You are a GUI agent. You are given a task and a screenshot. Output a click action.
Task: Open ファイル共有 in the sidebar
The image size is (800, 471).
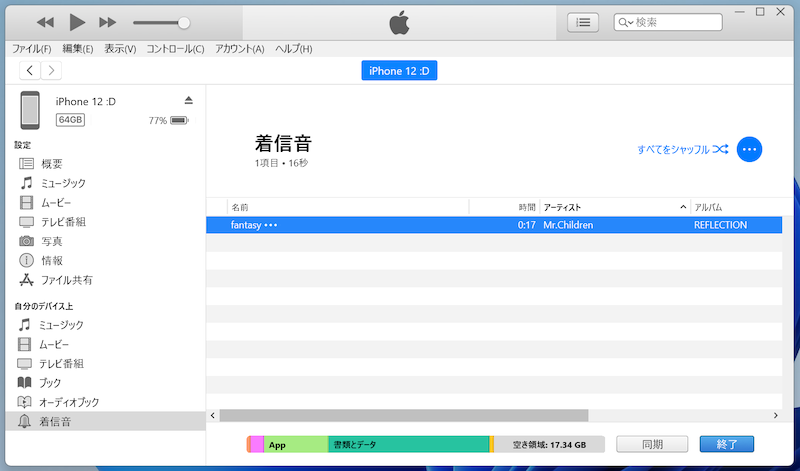[66, 280]
